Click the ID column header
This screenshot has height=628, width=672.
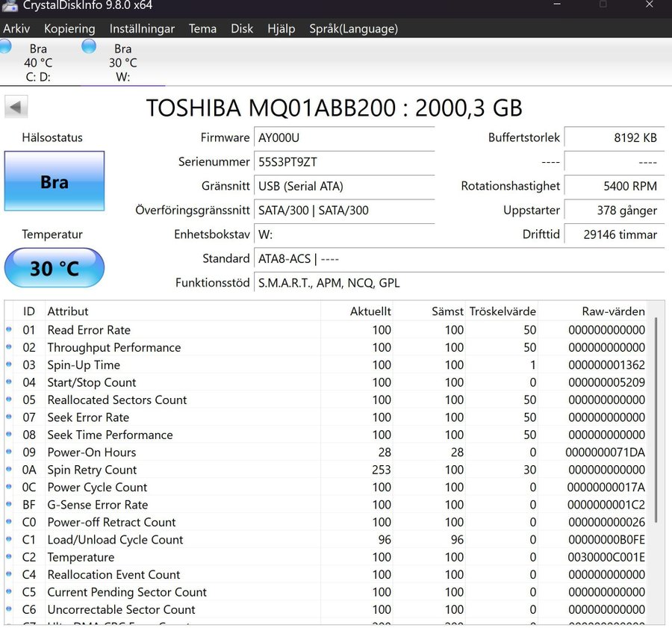tap(28, 311)
